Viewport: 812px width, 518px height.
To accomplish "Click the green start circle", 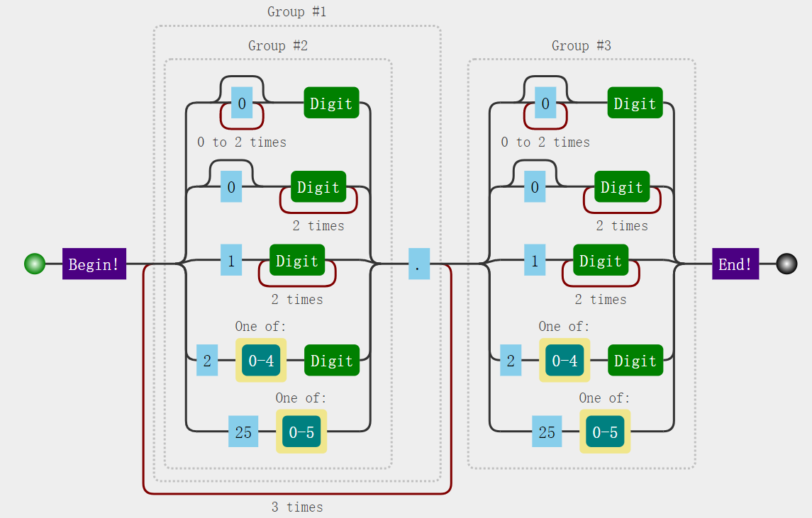I will click(34, 264).
